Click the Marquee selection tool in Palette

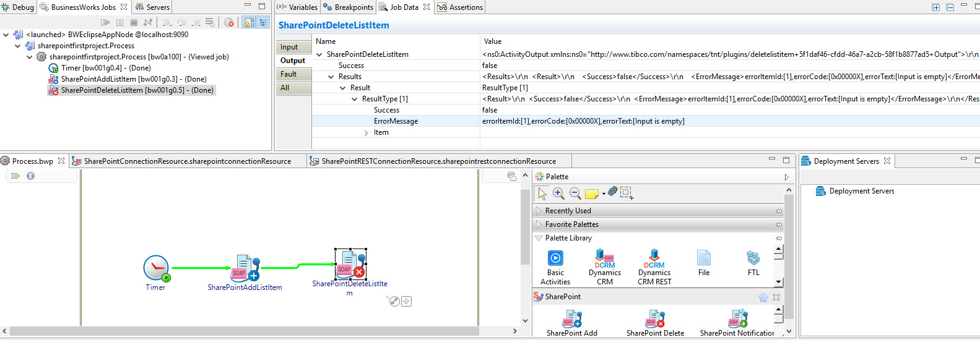(626, 193)
